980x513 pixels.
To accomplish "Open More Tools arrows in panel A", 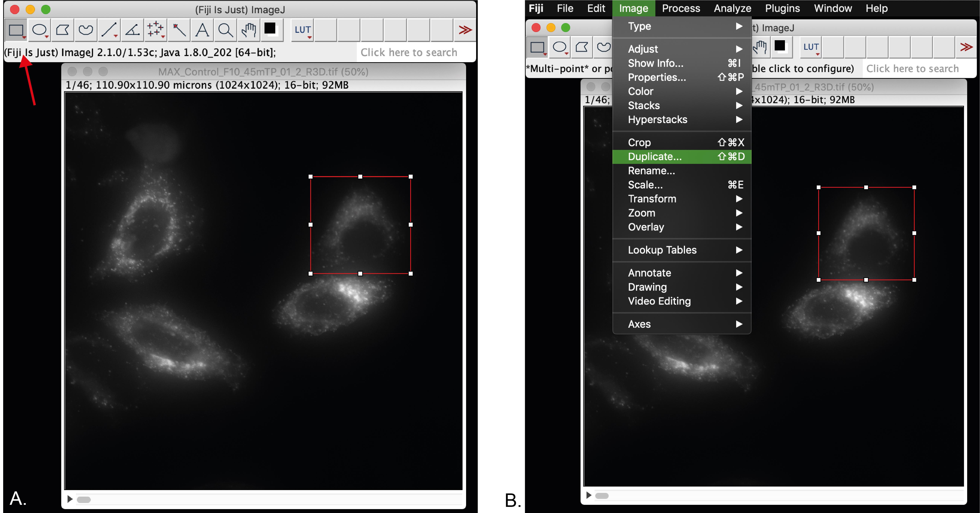I will pyautogui.click(x=465, y=30).
